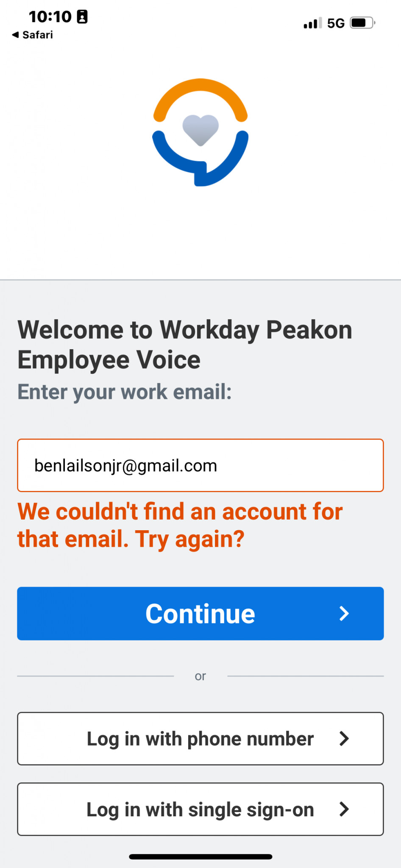Tap the error message about missing account

(x=180, y=526)
